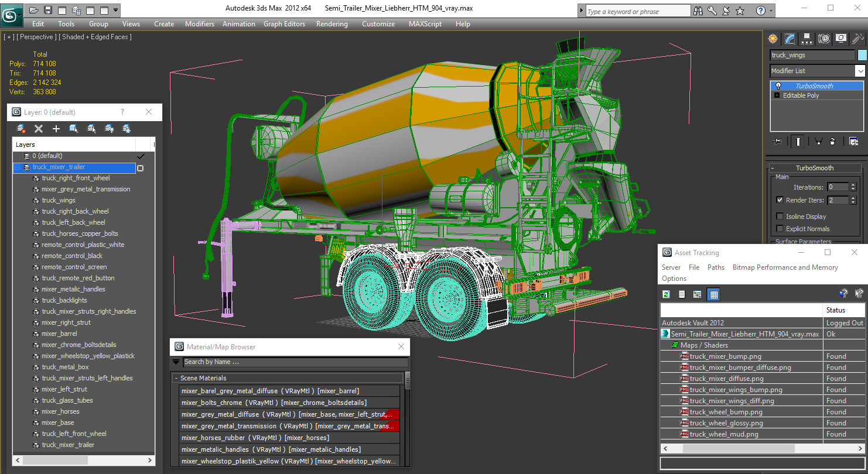Toggle TurboSmooth modifier lightbulb on/off

(778, 86)
